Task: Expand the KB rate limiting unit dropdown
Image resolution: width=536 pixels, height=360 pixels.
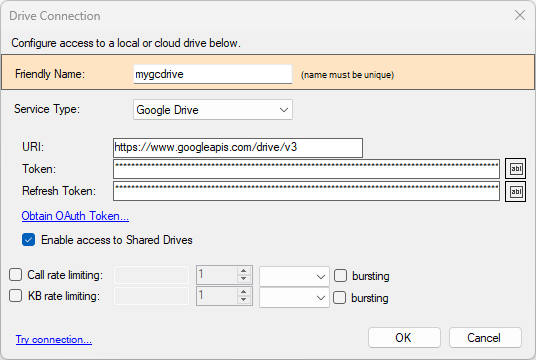Action: click(x=294, y=297)
